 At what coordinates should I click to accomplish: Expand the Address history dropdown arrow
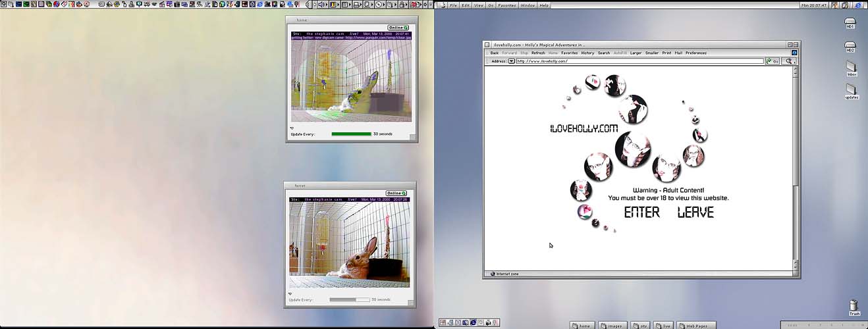[510, 61]
